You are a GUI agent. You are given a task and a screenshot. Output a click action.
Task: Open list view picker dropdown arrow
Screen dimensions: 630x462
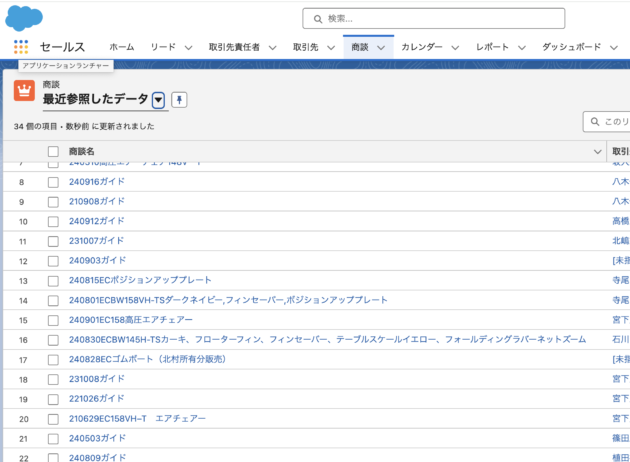click(x=158, y=100)
